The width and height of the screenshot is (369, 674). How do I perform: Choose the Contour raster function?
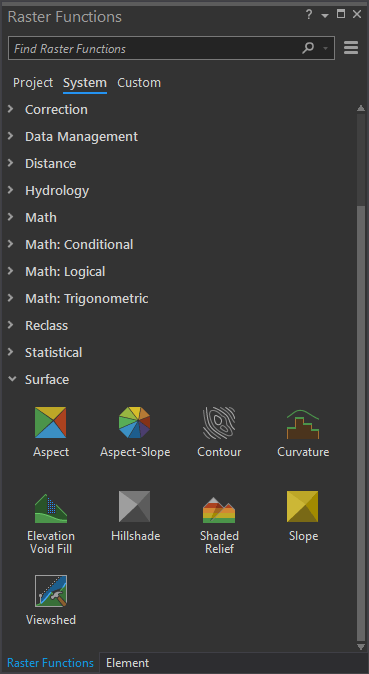click(219, 423)
